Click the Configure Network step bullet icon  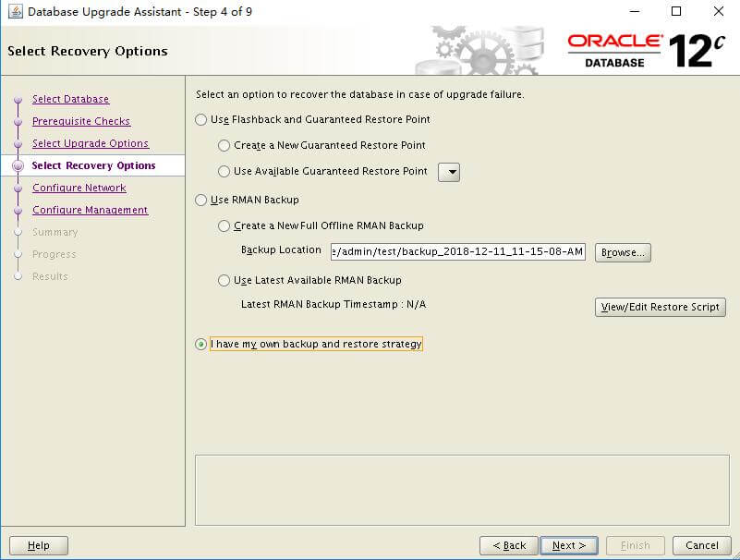(18, 189)
